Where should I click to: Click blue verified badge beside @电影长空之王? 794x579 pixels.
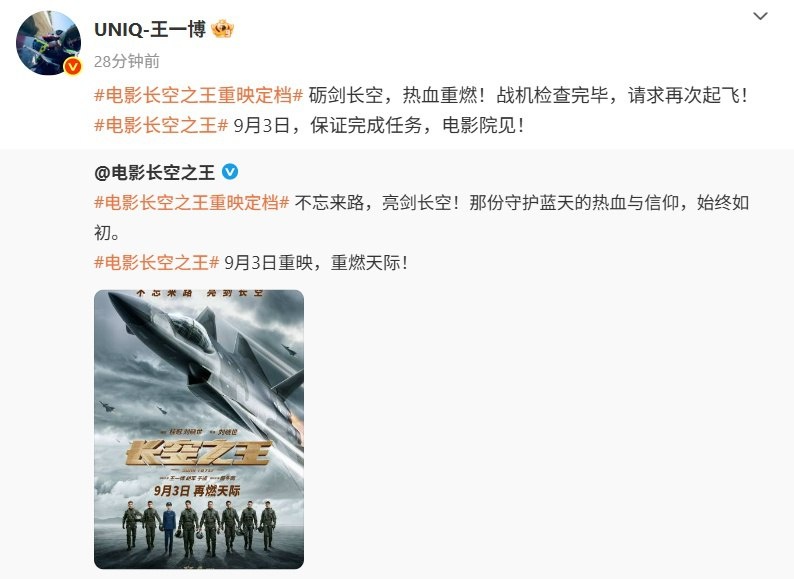[x=230, y=172]
